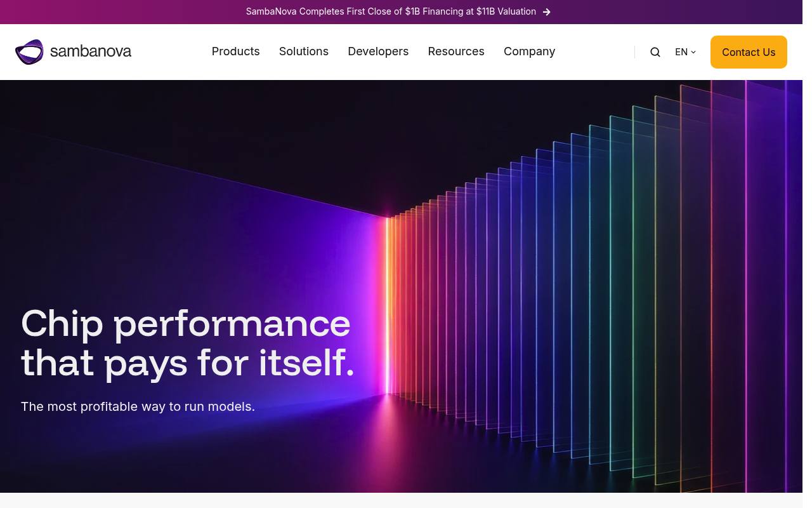Open the Company menu
812x508 pixels.
[530, 51]
